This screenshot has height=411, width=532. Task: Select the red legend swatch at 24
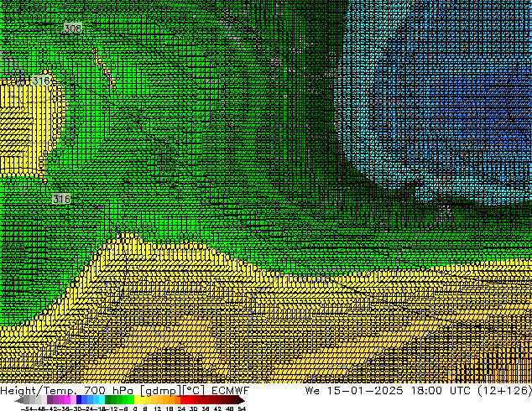pyautogui.click(x=183, y=400)
